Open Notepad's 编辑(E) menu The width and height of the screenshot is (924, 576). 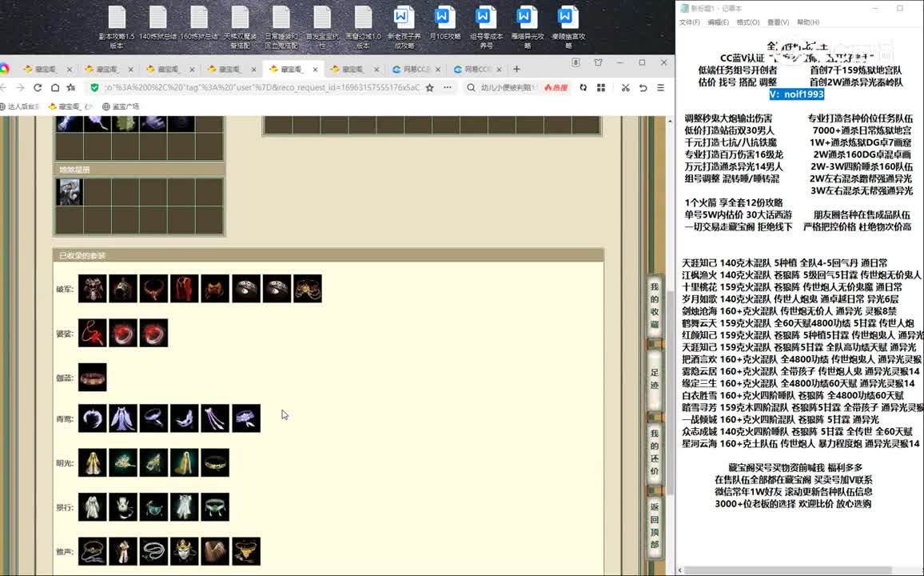click(x=719, y=22)
